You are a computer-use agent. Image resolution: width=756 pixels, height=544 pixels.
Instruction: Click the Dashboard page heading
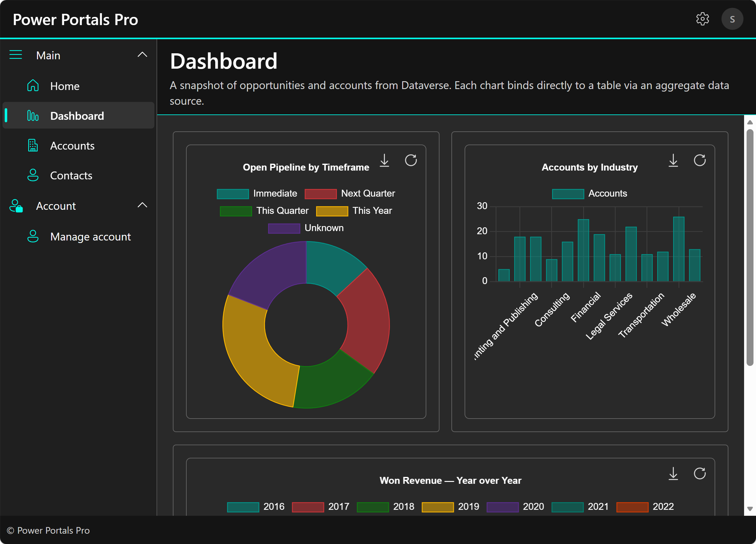223,61
